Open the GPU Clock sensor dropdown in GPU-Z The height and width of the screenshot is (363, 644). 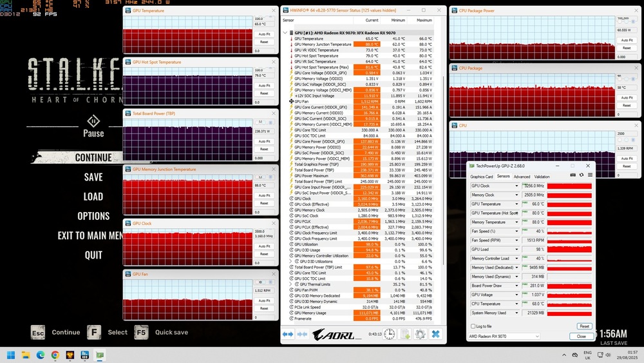[516, 186]
